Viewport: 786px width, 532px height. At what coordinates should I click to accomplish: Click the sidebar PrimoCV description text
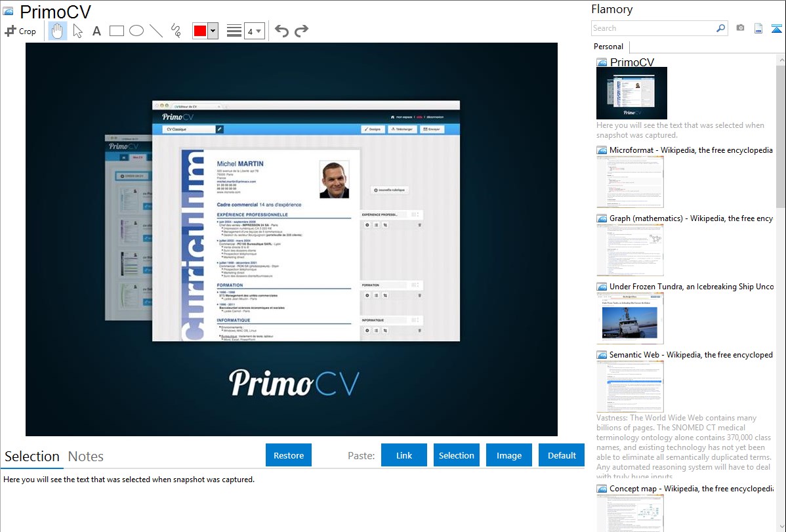coord(680,130)
